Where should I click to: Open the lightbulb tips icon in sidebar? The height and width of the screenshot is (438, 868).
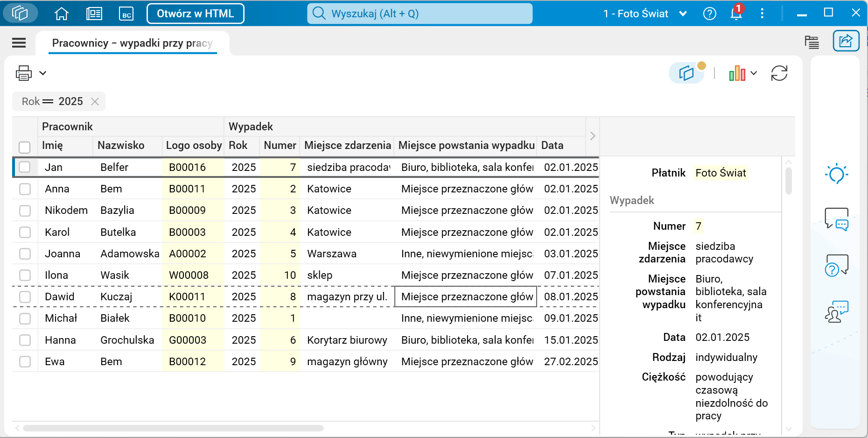tap(836, 174)
